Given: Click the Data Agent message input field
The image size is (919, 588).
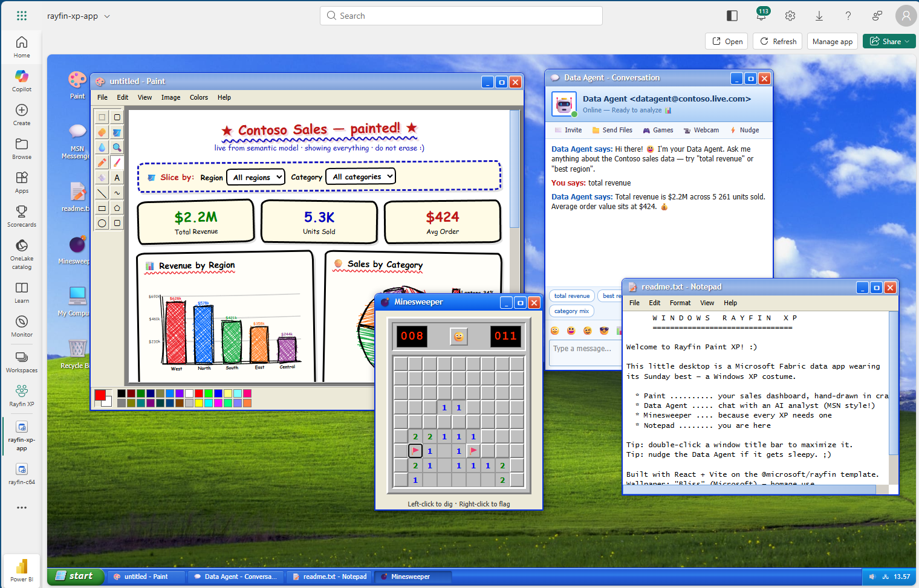Looking at the screenshot, I should pyautogui.click(x=585, y=353).
